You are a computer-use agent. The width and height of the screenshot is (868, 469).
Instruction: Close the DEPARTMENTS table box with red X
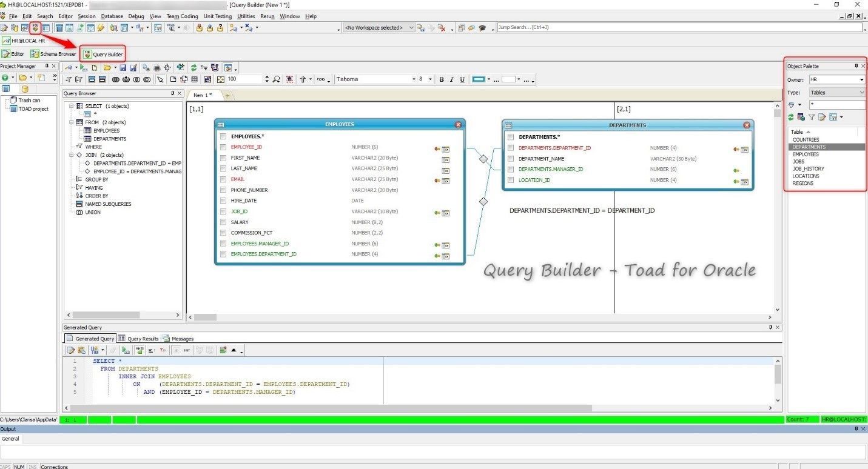point(747,125)
